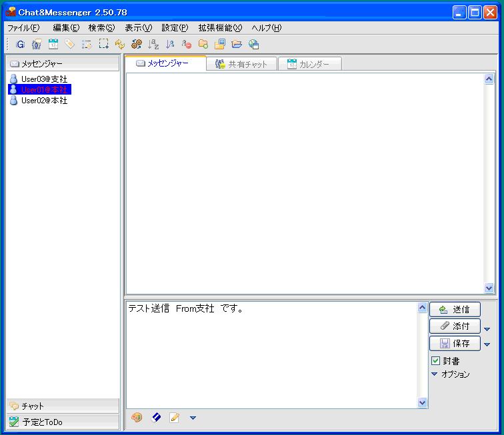Toggle the 封書 sealed letter checkbox
The image size is (504, 435).
[435, 361]
